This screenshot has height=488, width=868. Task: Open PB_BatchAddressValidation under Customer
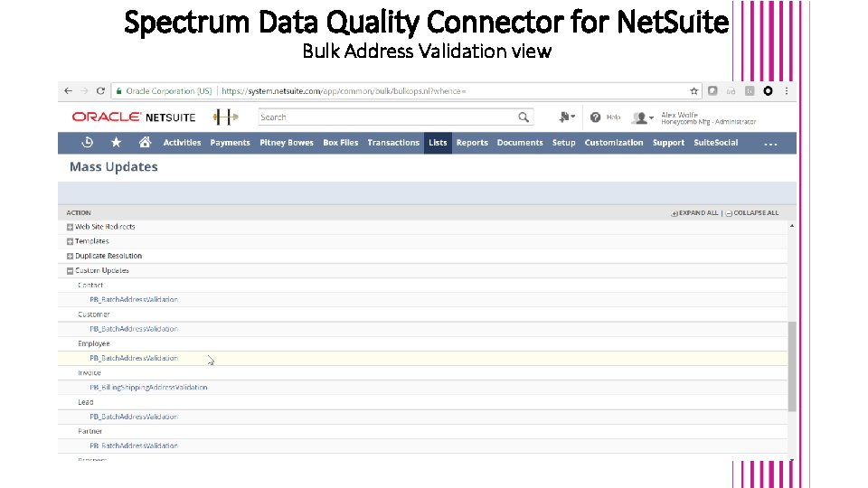point(134,329)
